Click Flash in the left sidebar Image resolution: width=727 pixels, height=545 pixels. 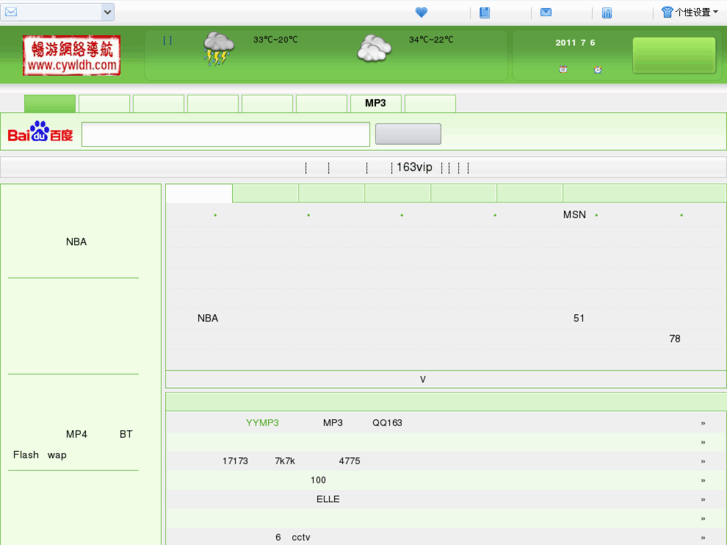[26, 455]
